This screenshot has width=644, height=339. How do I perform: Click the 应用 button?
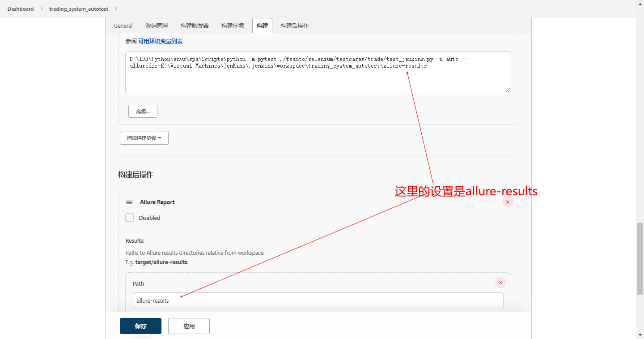[189, 326]
